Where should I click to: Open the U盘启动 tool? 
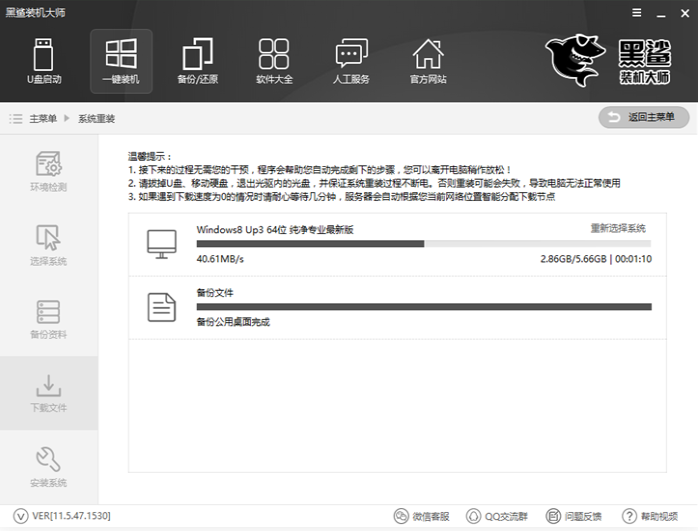(44, 61)
